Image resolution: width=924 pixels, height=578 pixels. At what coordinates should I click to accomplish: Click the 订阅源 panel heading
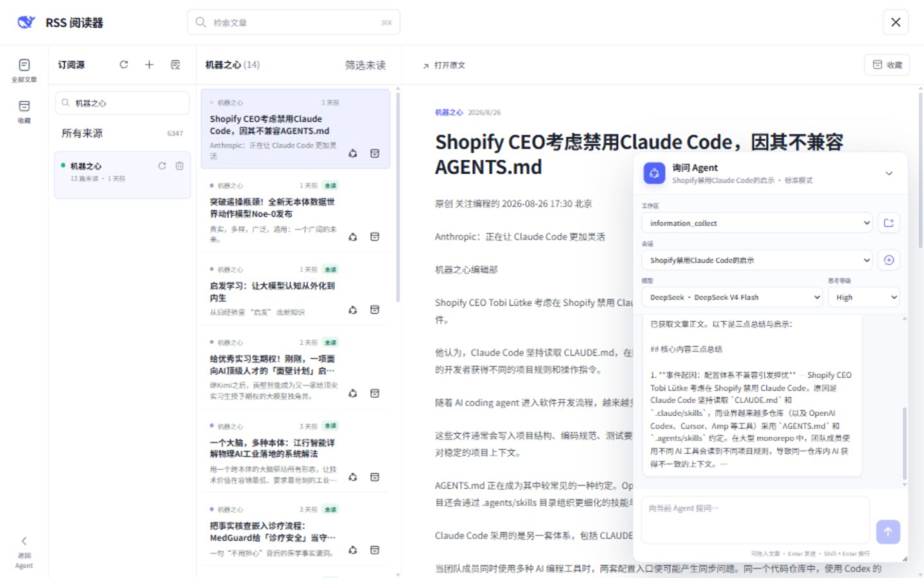tap(71, 65)
